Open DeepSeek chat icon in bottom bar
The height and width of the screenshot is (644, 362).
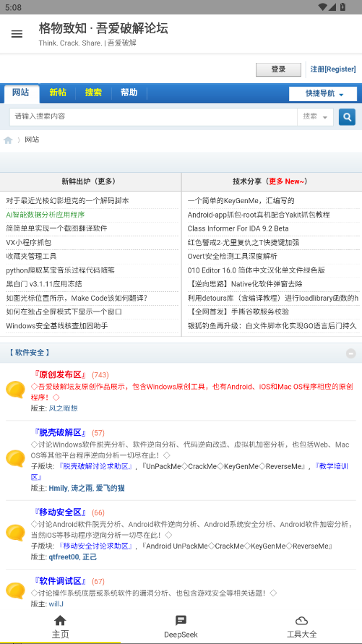(x=181, y=620)
